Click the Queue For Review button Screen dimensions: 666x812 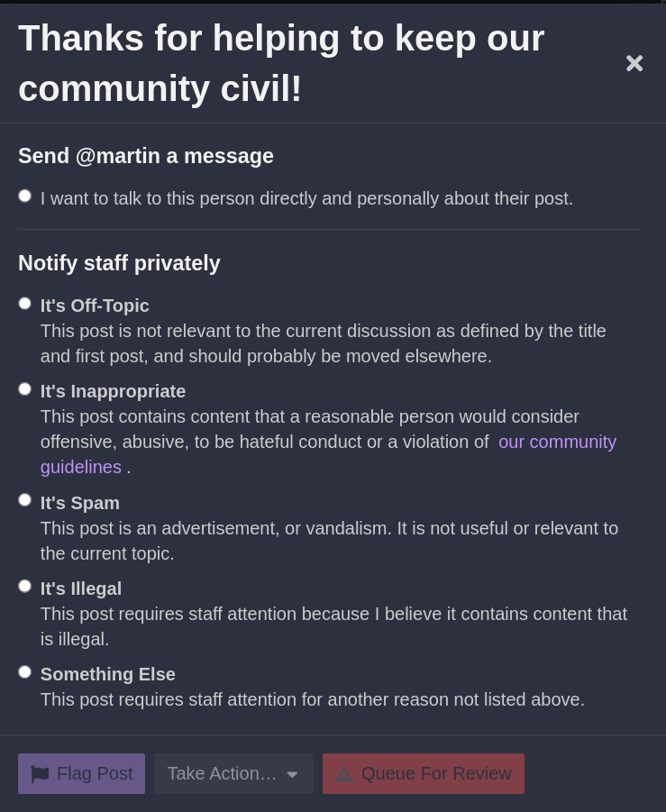[x=424, y=773]
